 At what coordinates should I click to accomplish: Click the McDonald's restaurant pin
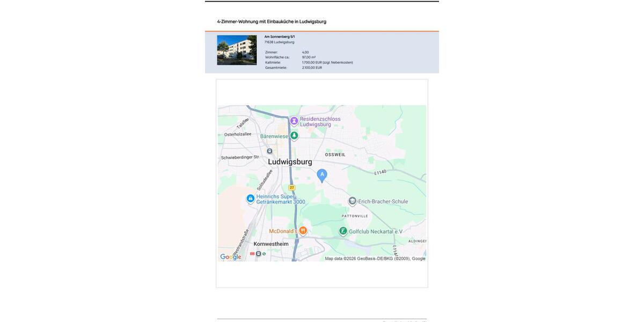tap(303, 231)
